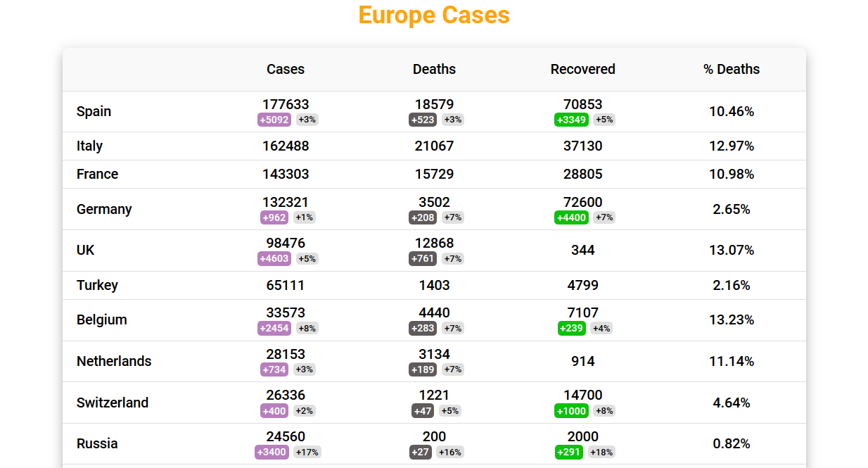Screen dimensions: 868x468
Task: Click Italy's total cases 162488
Action: [286, 146]
